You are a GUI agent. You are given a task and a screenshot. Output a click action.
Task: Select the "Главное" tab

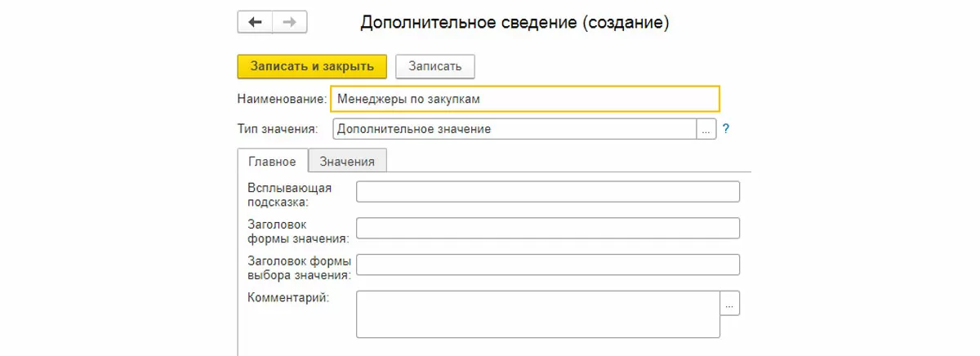272,161
